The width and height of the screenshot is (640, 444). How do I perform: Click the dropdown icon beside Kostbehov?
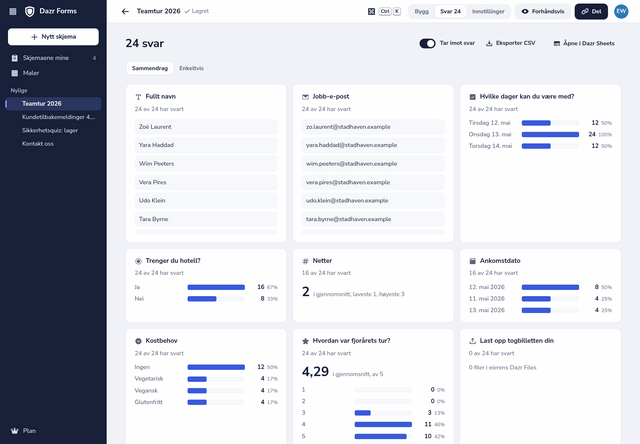(x=138, y=341)
